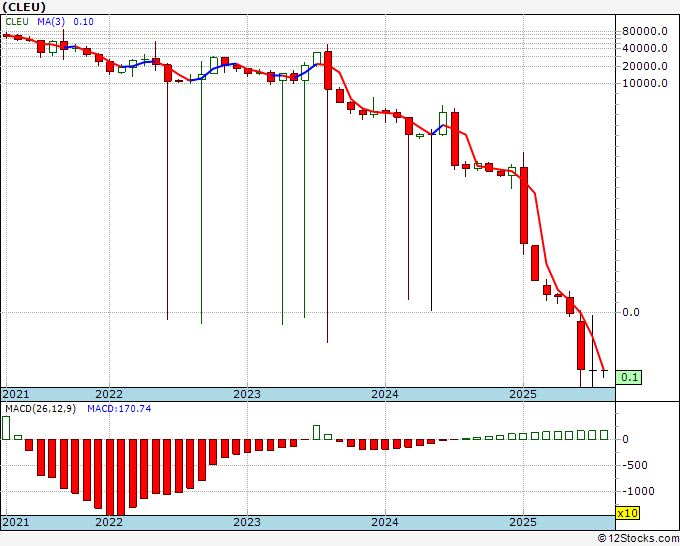Click the green 0.1 current price tag
The width and height of the screenshot is (680, 546).
(629, 377)
